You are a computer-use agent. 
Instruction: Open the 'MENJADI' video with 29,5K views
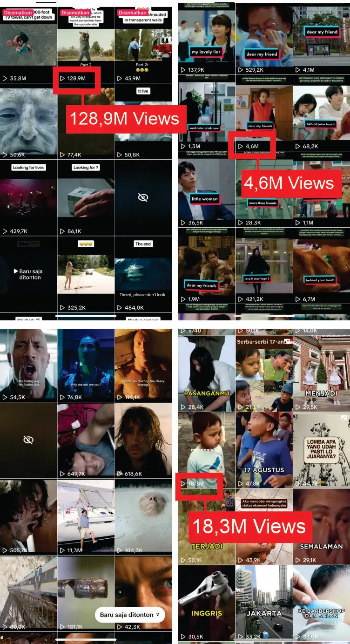coord(322,373)
